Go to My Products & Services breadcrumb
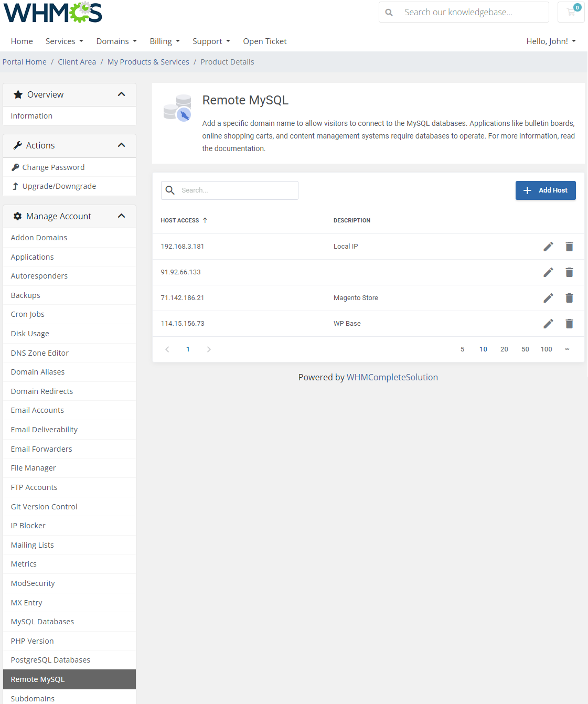 point(148,62)
